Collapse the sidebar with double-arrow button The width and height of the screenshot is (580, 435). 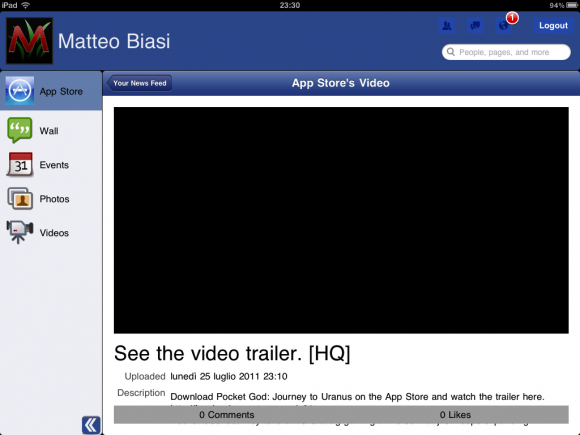pos(91,425)
